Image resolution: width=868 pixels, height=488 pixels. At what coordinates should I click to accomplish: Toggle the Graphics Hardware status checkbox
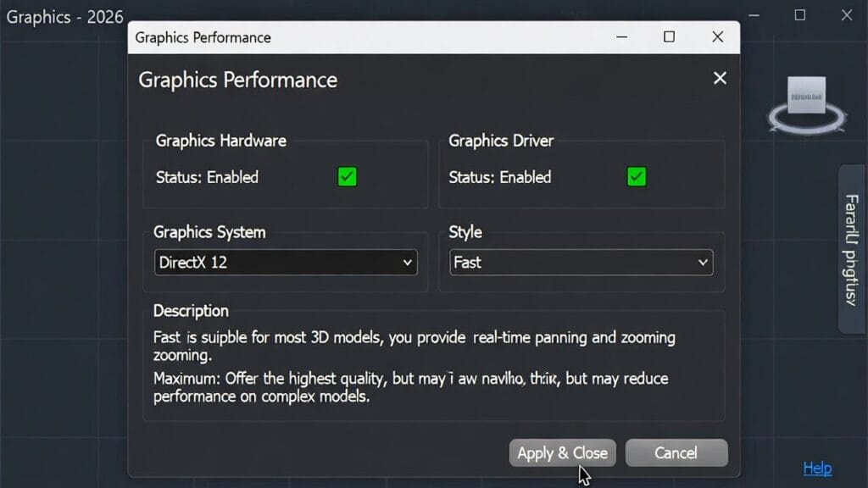[347, 178]
